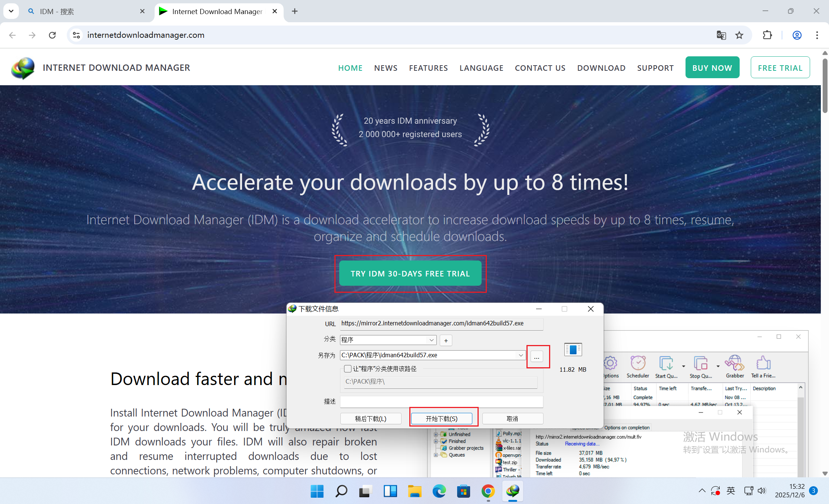Screen dimensions: 829x504
Task: Click the browse folder ellipsis button
Action: [536, 357]
